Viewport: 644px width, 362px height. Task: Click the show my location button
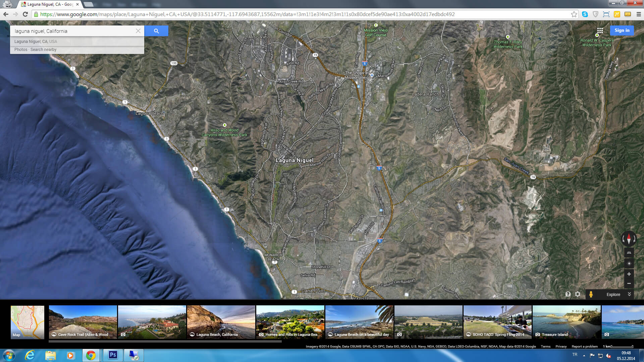(x=629, y=263)
